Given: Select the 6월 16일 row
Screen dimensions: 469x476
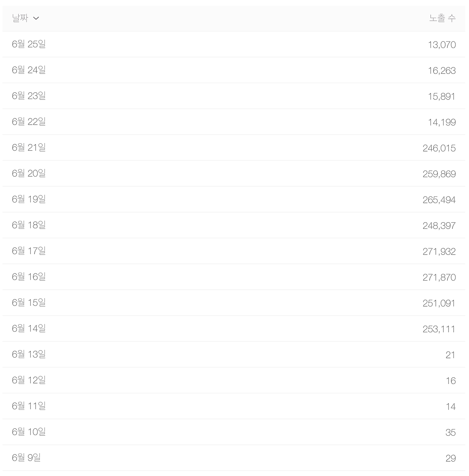Looking at the screenshot, I should 234,277.
